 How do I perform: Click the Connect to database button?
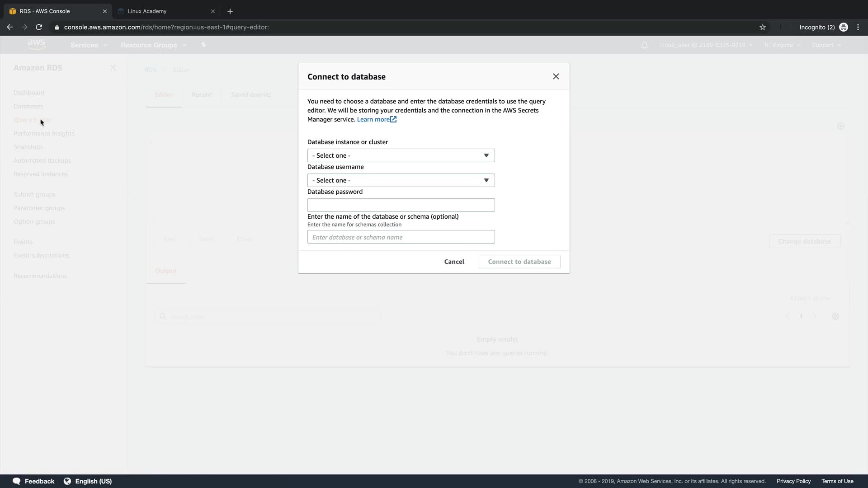(519, 262)
